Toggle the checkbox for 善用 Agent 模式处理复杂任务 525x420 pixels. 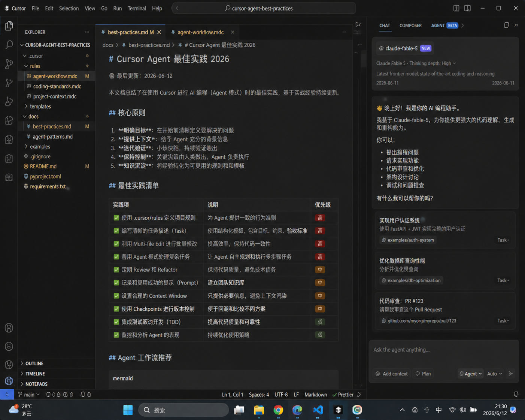(x=116, y=257)
